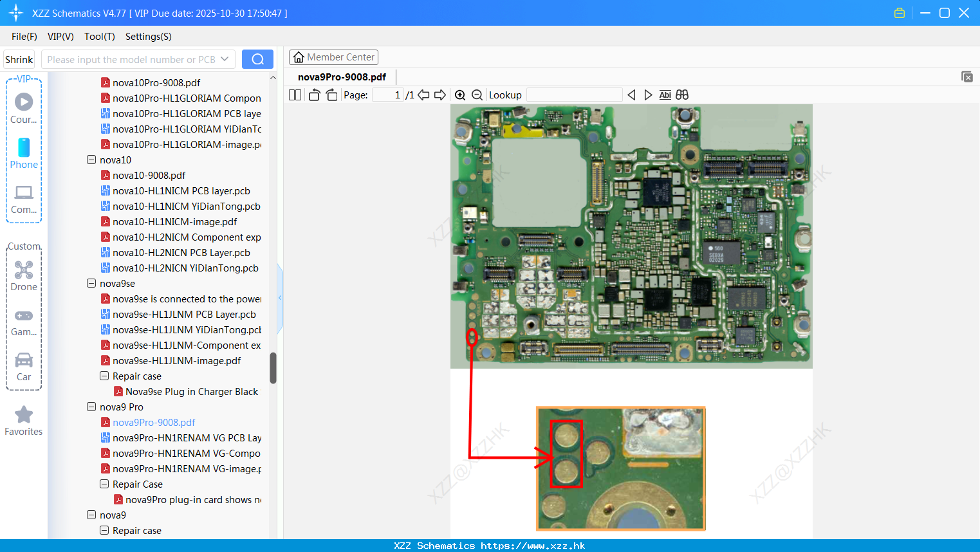Toggle the two-page split view icon
The height and width of the screenshot is (552, 980).
[295, 95]
